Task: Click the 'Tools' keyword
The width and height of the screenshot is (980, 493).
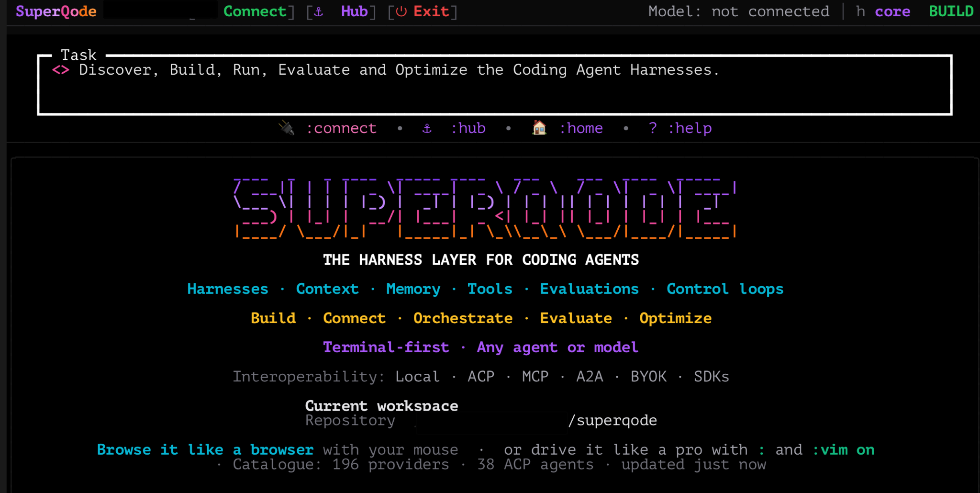Action: [490, 289]
